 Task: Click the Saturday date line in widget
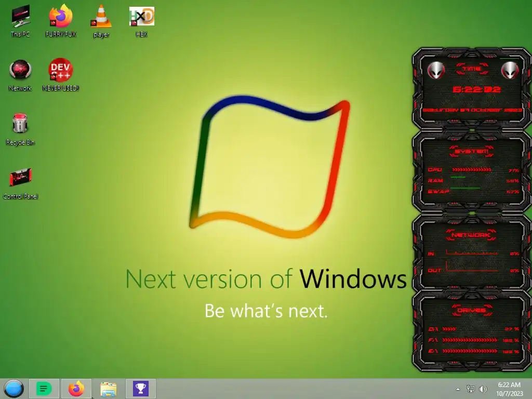point(472,110)
